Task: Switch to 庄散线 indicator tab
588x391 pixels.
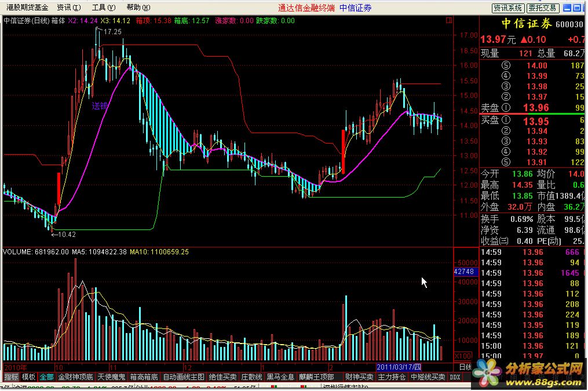Action: 251,377
